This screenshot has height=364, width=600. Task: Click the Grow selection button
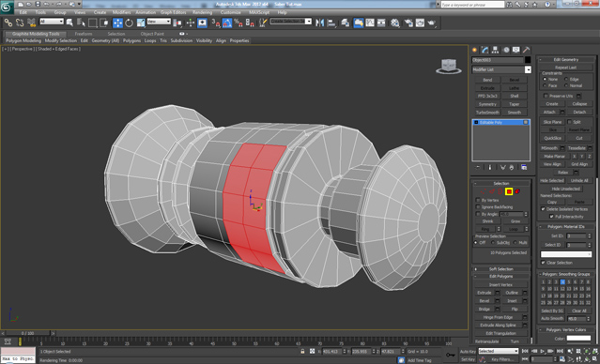point(515,221)
